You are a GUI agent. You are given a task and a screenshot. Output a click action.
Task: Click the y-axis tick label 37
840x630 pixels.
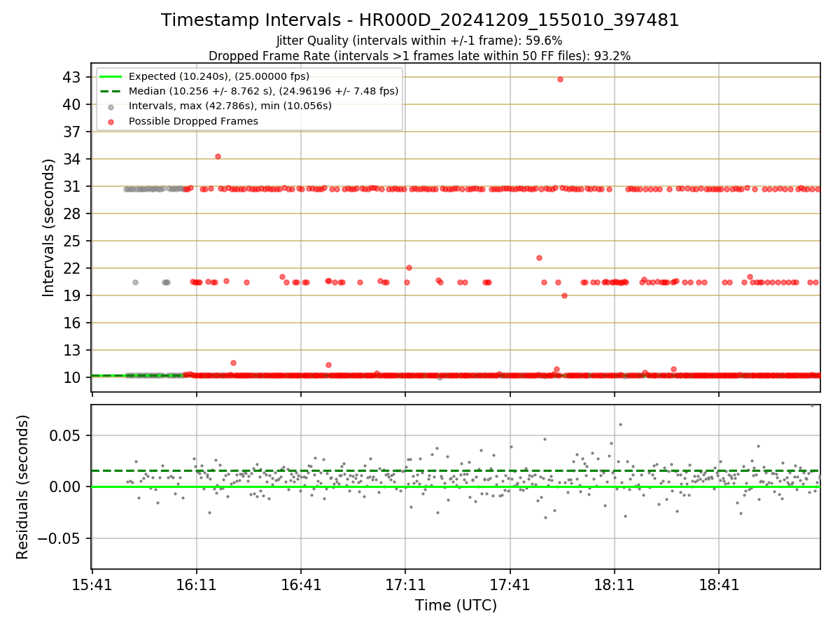click(72, 132)
